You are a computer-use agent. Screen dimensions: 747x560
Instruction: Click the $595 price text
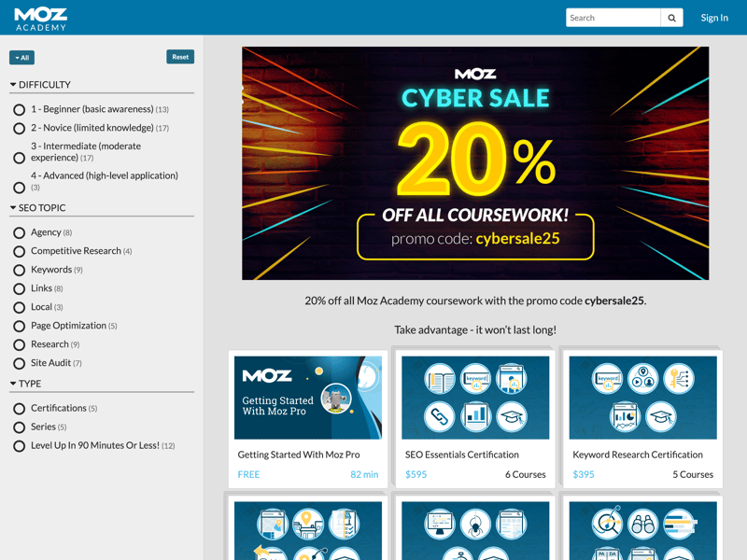(x=416, y=474)
